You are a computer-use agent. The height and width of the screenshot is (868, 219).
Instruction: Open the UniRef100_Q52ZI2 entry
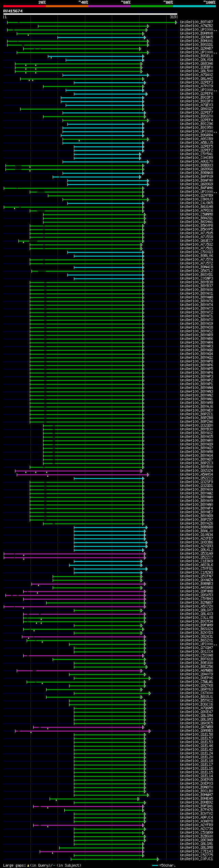[196, 478]
